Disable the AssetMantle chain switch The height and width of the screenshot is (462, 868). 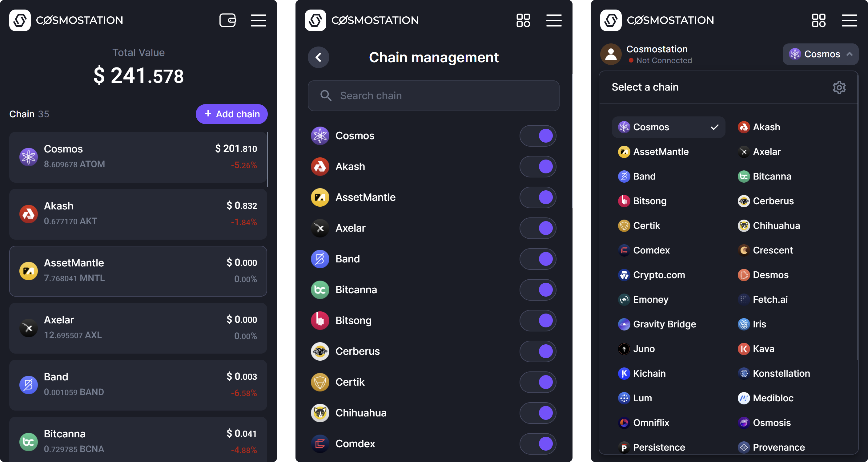coord(538,197)
